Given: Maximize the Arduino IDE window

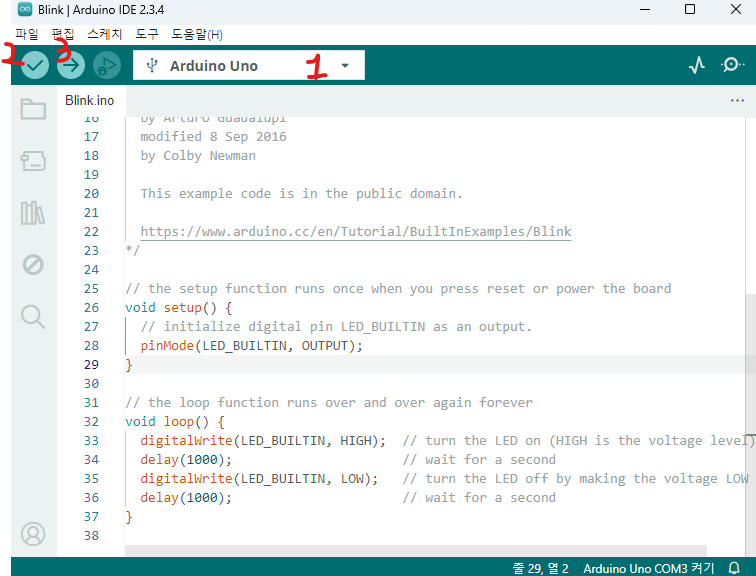Looking at the screenshot, I should coord(690,9).
